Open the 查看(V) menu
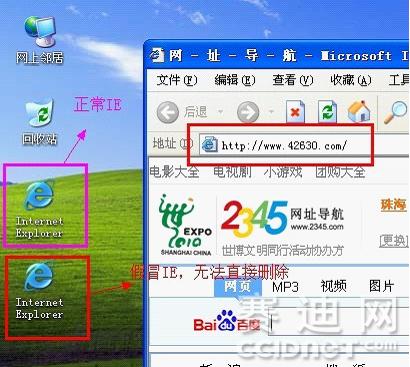 tap(293, 80)
